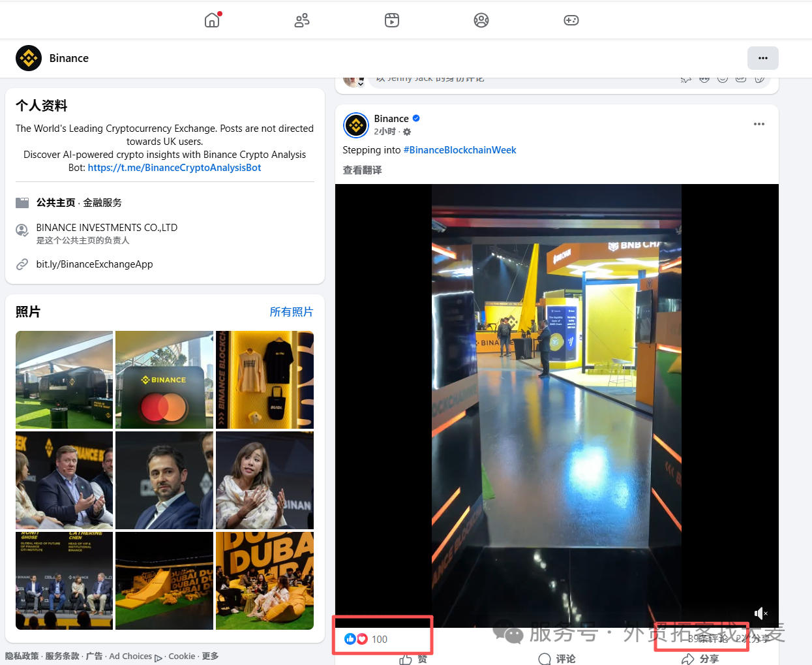Open 服务条款 footer link
This screenshot has height=665, width=812.
click(x=62, y=657)
